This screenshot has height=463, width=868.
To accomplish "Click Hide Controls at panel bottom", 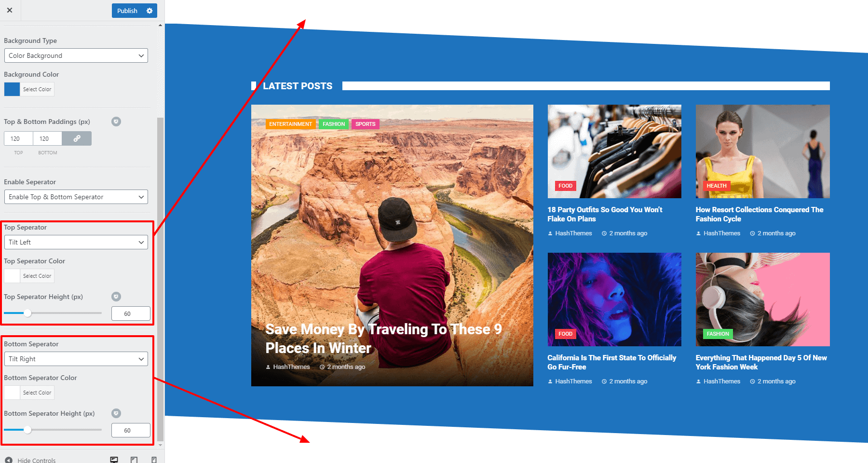I will coord(37,460).
